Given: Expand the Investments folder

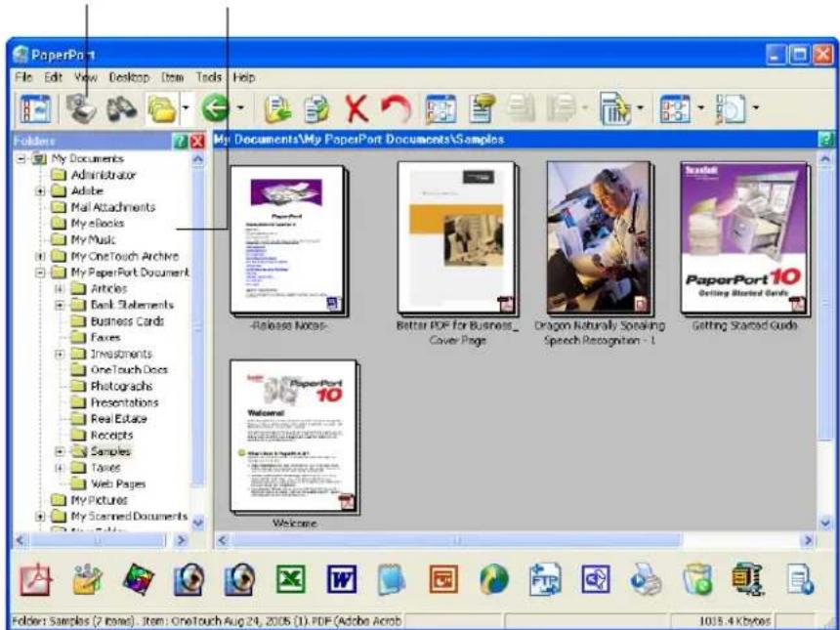Looking at the screenshot, I should coord(60,354).
